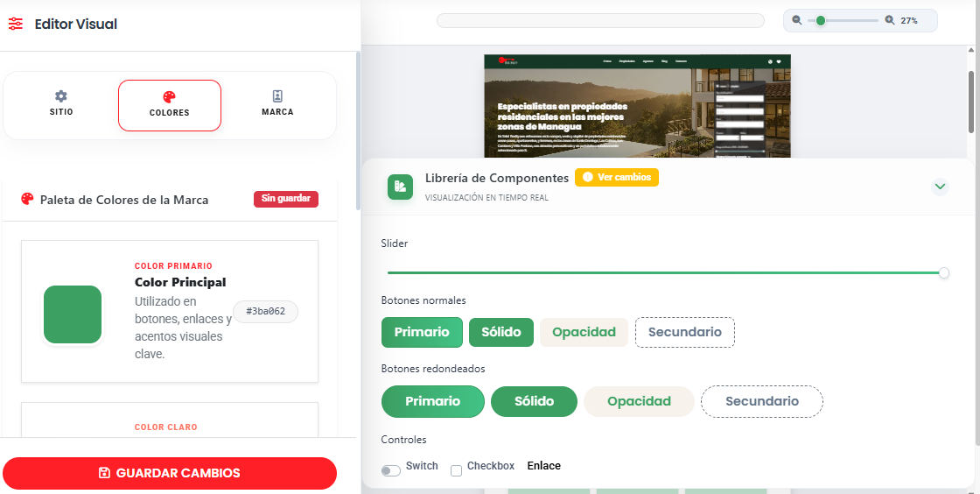Click the rounded Opacidad button
The height and width of the screenshot is (494, 980).
[639, 401]
